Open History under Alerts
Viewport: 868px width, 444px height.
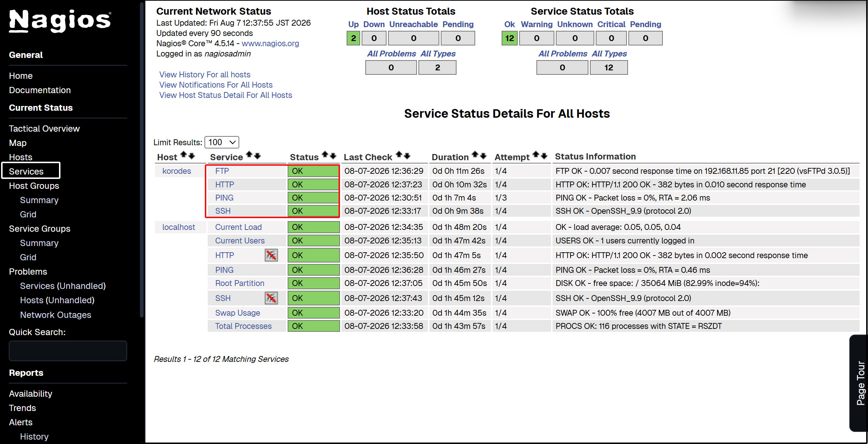coord(34,437)
